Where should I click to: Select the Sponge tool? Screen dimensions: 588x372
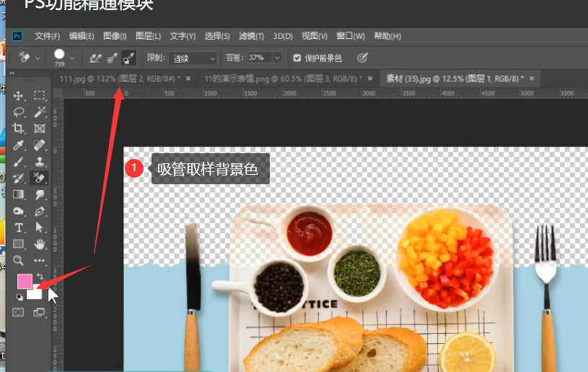click(x=18, y=211)
